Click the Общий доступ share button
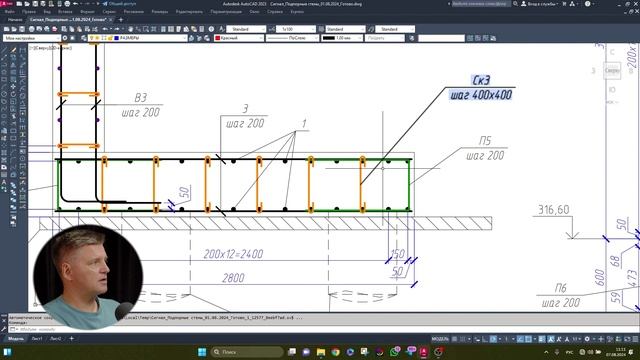This screenshot has height=360, width=640. (x=120, y=4)
